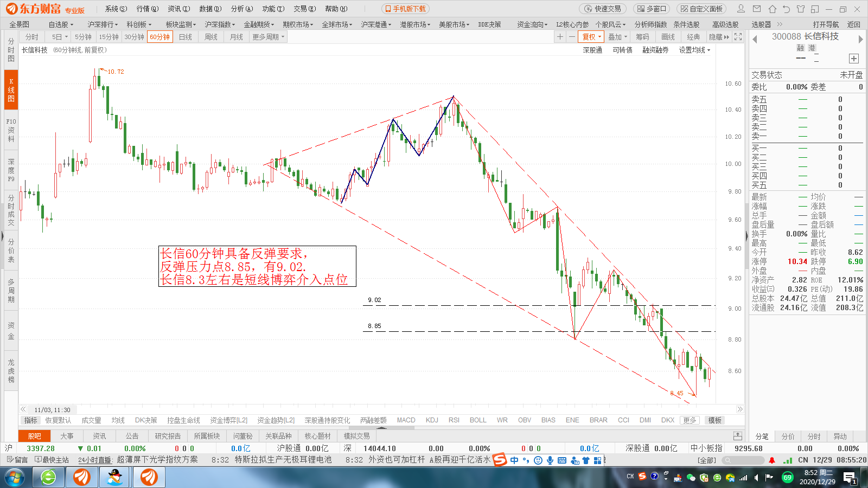Select 月线 period
The width and height of the screenshot is (868, 488).
[x=237, y=37]
